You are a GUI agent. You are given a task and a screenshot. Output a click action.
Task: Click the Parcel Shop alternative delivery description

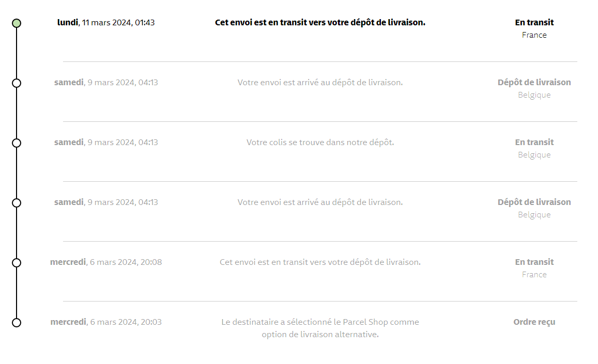tap(320, 328)
